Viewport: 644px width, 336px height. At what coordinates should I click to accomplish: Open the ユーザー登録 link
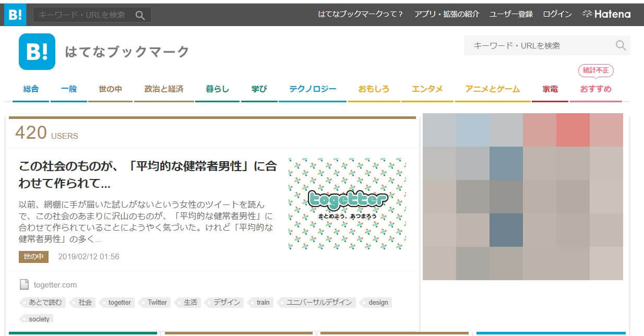point(511,14)
